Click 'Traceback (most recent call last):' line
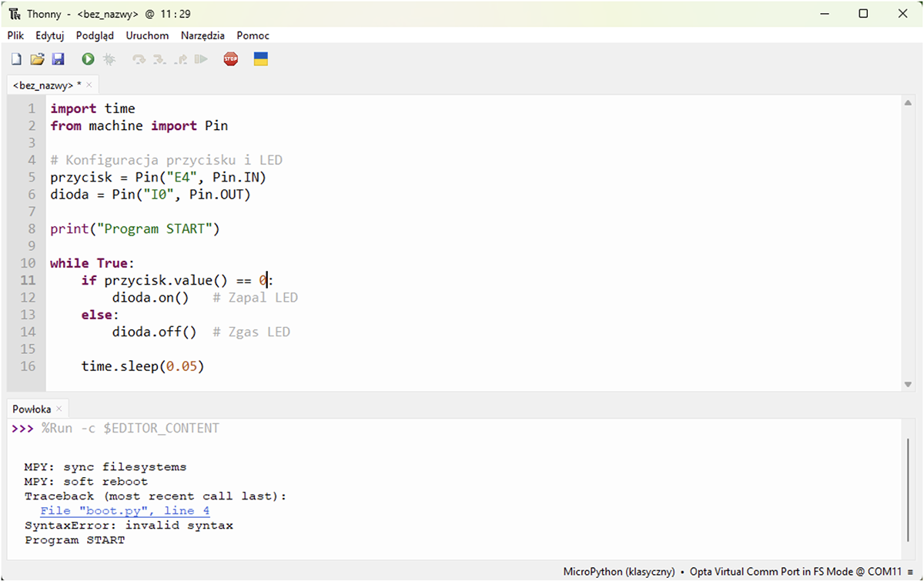The image size is (924, 581). (x=156, y=496)
